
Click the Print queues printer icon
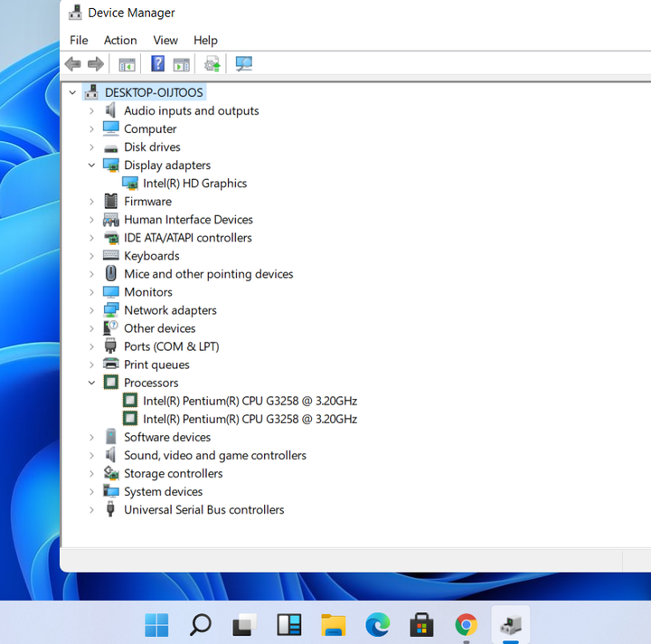coord(111,365)
